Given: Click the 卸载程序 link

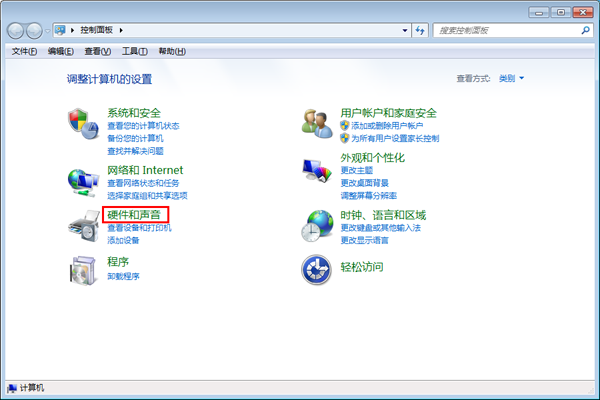Looking at the screenshot, I should tap(123, 277).
